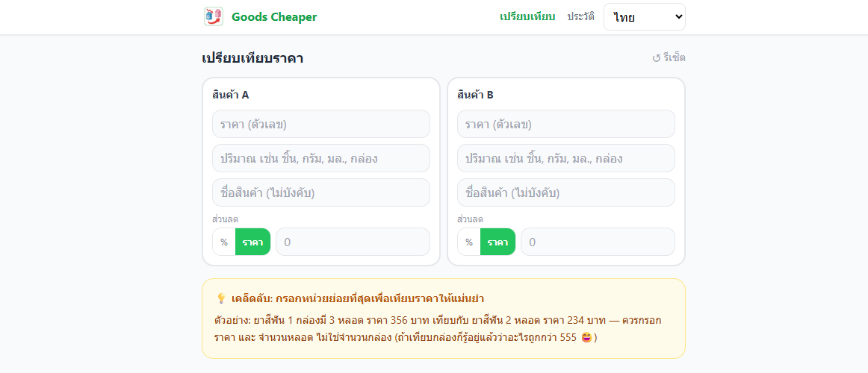The width and height of the screenshot is (868, 373).
Task: Click the Goods Cheaper brand title
Action: coord(274,16)
